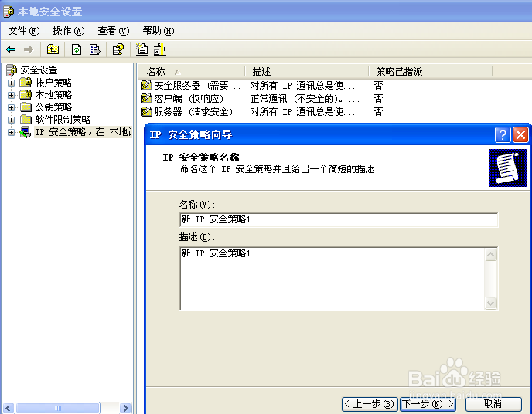532x414 pixels.
Task: Click the 帐户策略 folder icon
Action: (26, 83)
